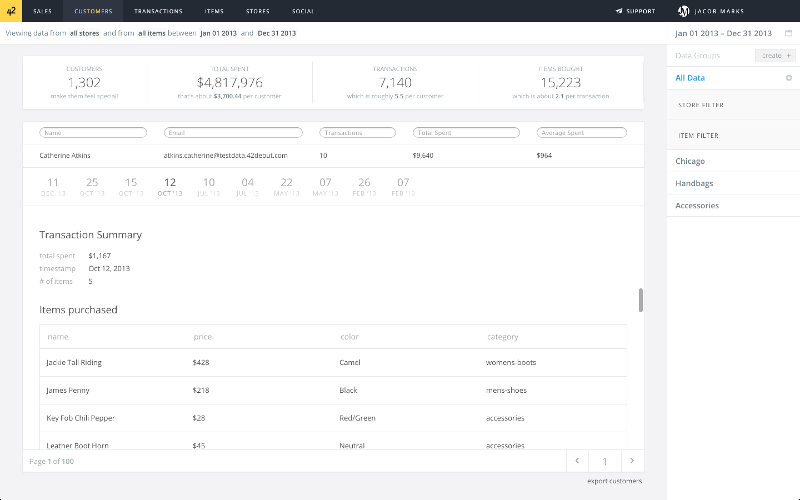Viewport: 800px width, 500px height.
Task: Select the 12 Oct '13 transaction
Action: point(170,187)
